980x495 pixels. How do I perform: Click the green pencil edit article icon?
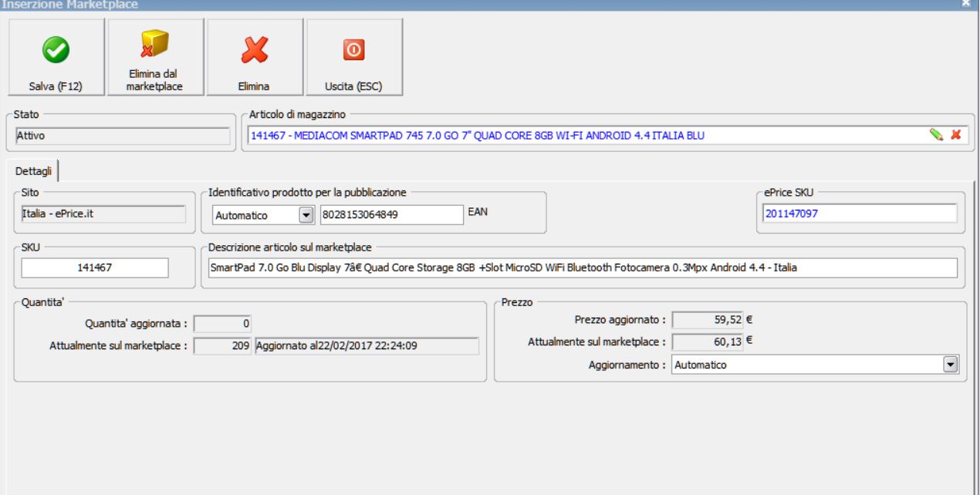coord(937,135)
